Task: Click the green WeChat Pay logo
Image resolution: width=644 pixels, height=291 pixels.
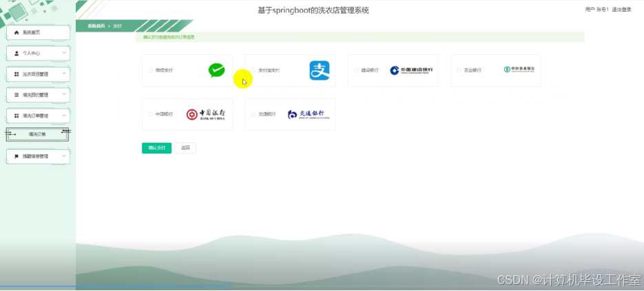Action: 216,70
